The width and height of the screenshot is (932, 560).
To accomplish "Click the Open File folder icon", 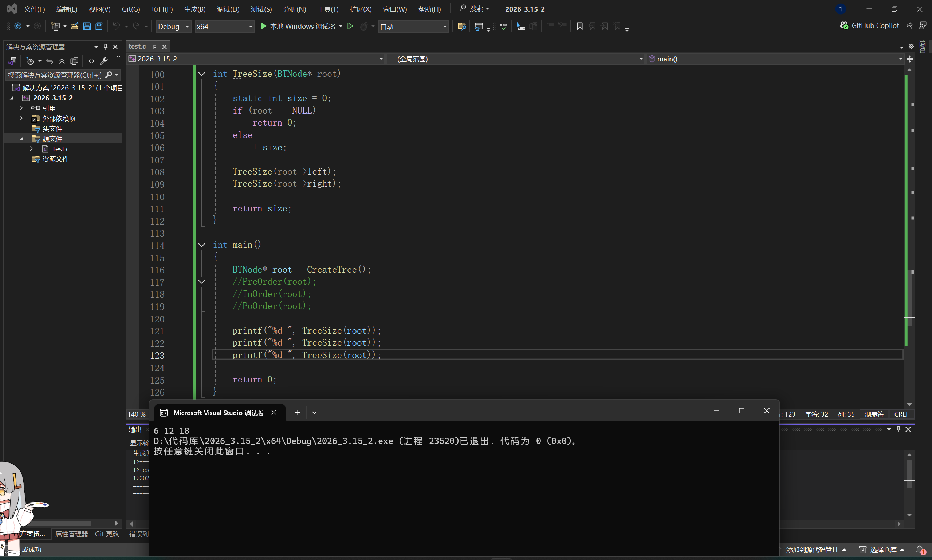I will click(74, 27).
